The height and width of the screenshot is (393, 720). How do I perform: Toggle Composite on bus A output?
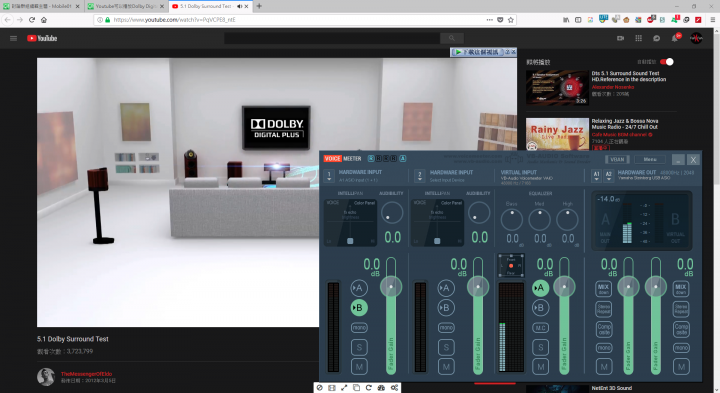[x=604, y=329]
